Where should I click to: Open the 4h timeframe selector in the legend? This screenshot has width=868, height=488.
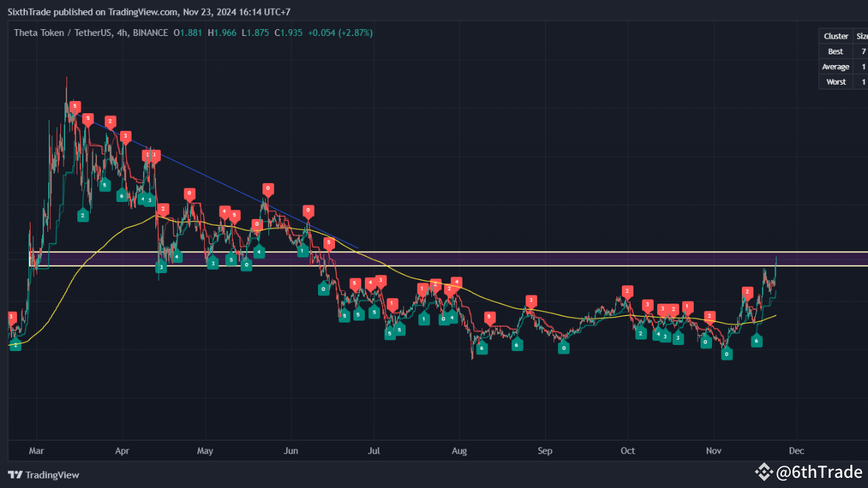[x=121, y=32]
